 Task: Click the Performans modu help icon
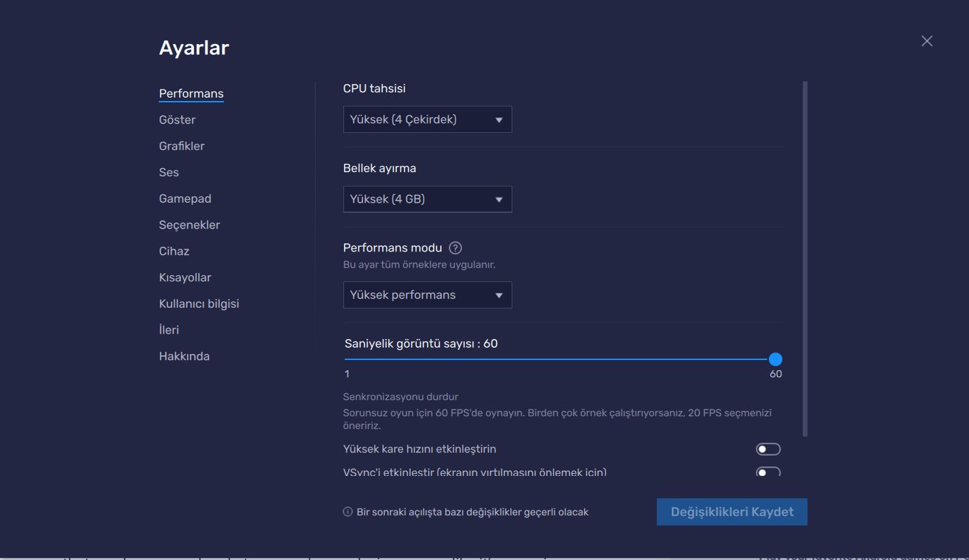[x=456, y=247]
